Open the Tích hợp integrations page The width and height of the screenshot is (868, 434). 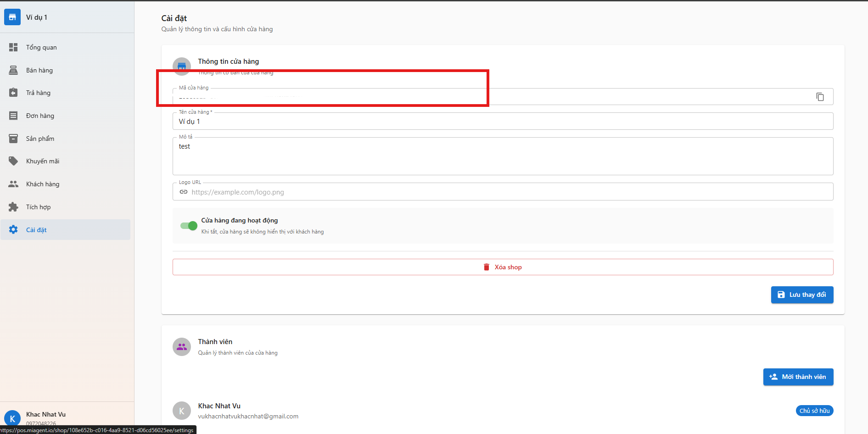tap(38, 207)
